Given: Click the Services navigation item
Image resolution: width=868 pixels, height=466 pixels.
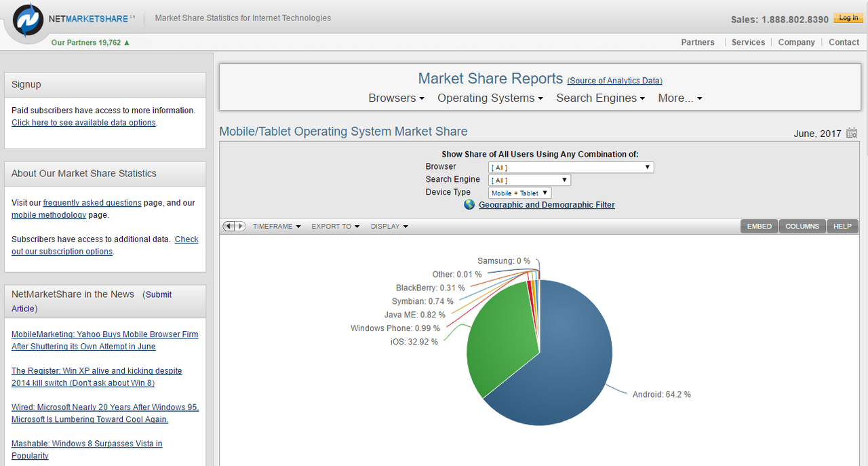Looking at the screenshot, I should tap(749, 42).
